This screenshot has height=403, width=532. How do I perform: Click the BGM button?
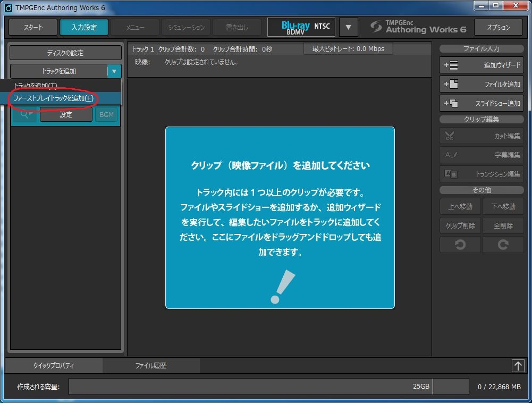106,114
